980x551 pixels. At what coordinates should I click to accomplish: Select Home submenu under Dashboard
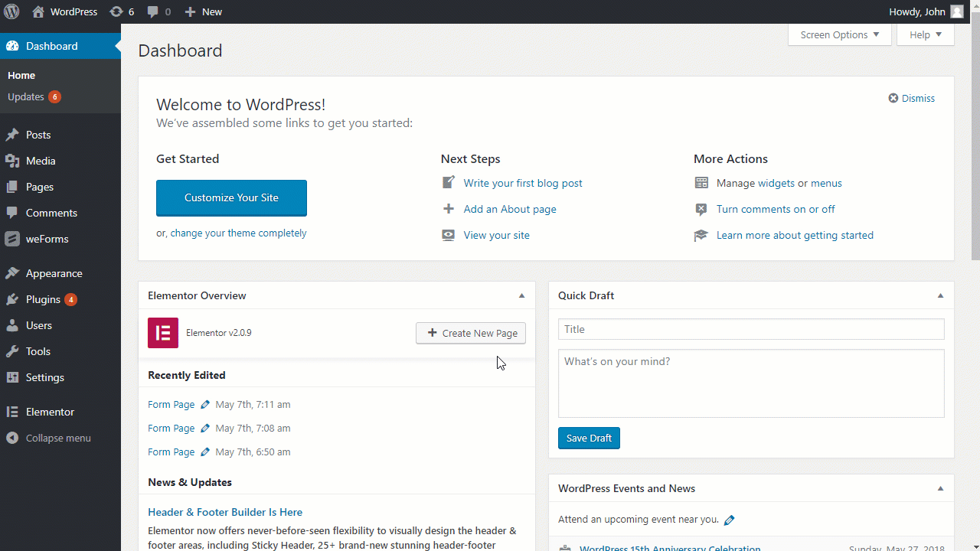pos(21,76)
